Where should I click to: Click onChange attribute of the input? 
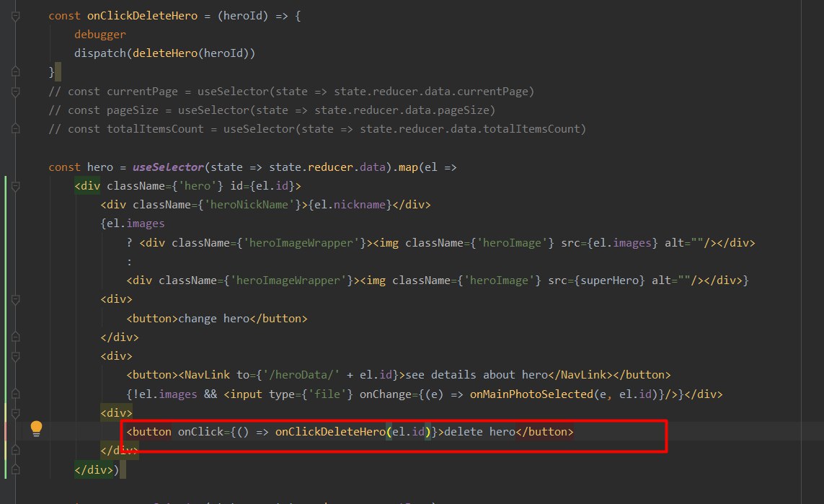click(x=385, y=394)
